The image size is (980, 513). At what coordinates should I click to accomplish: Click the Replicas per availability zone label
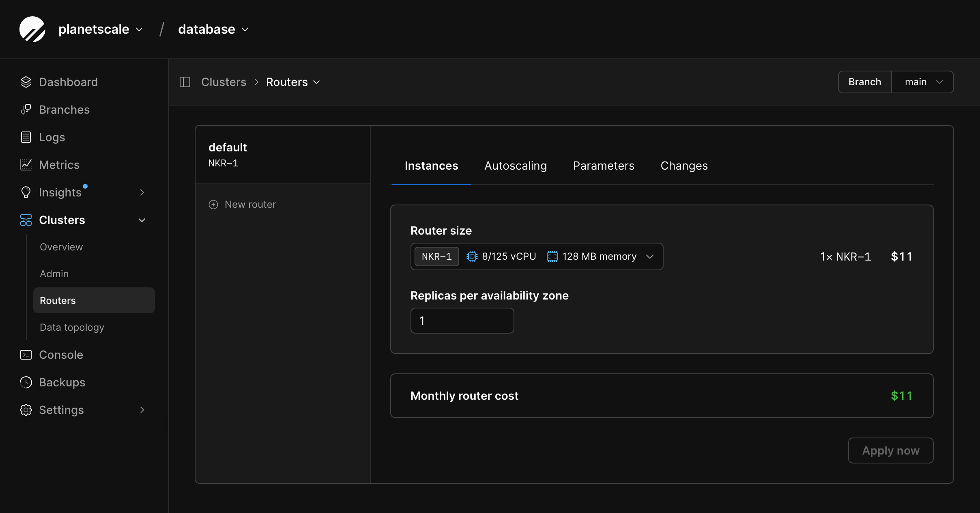490,295
